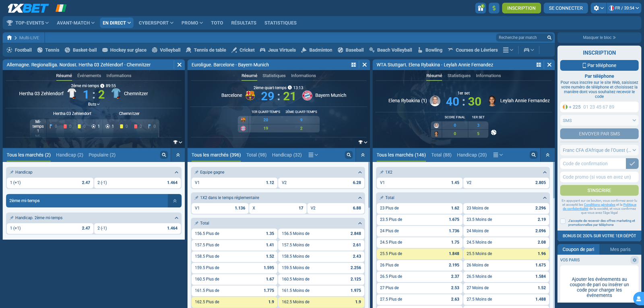Open Jeux Virtuels category
Screen dimensions: 644x308
[x=278, y=50]
